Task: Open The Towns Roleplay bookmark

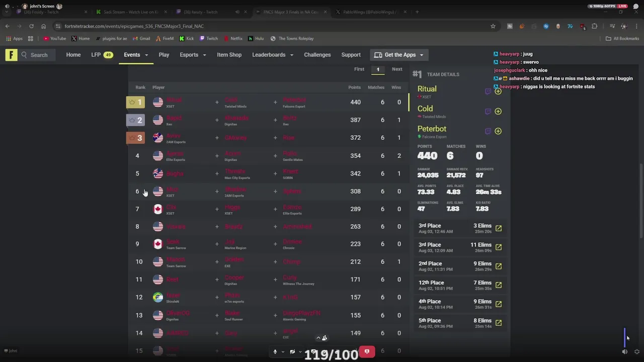Action: click(292, 38)
